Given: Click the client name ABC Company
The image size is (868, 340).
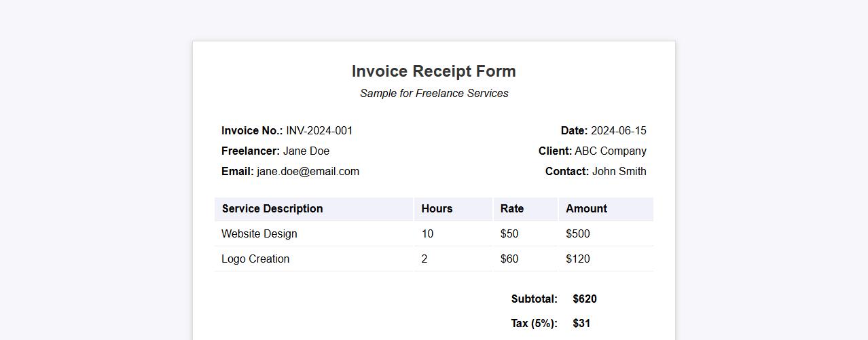Looking at the screenshot, I should (611, 151).
